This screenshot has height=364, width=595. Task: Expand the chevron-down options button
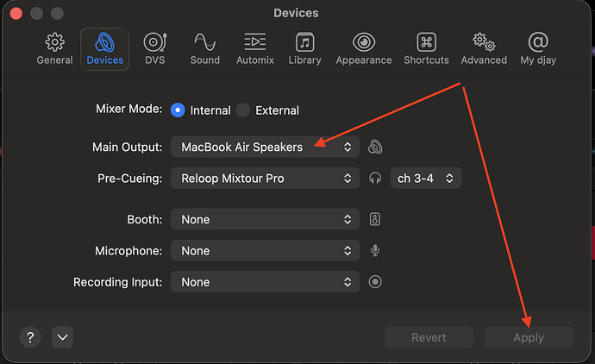(x=63, y=337)
